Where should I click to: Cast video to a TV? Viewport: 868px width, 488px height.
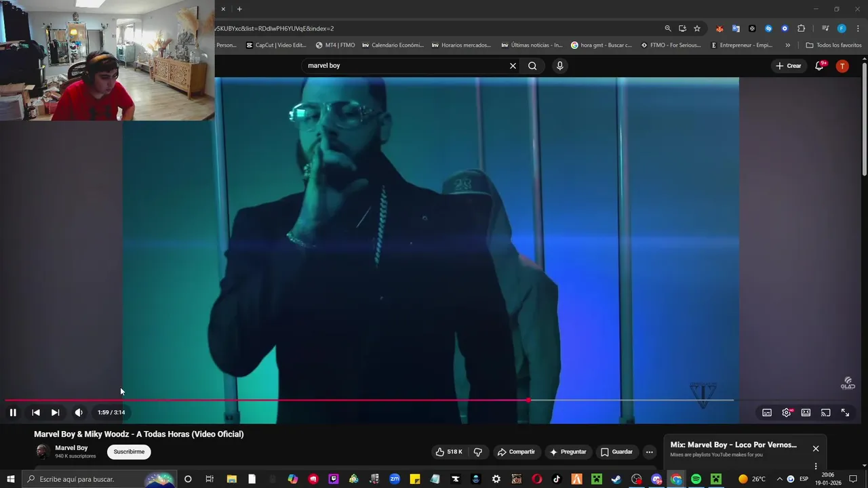[x=825, y=412]
